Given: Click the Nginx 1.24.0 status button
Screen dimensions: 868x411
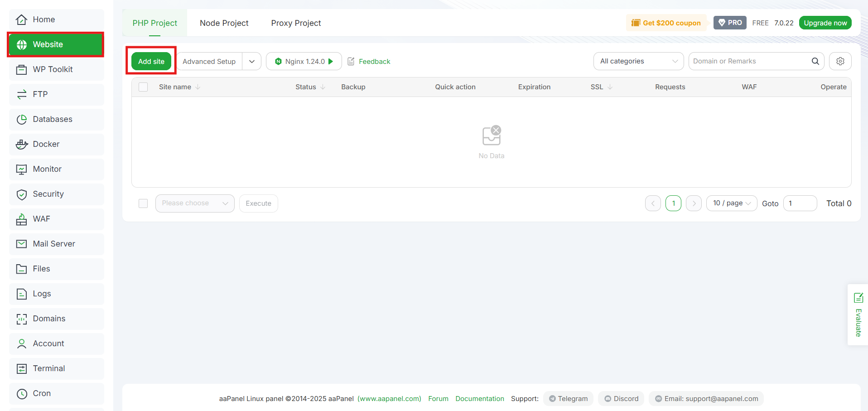Looking at the screenshot, I should coord(304,61).
